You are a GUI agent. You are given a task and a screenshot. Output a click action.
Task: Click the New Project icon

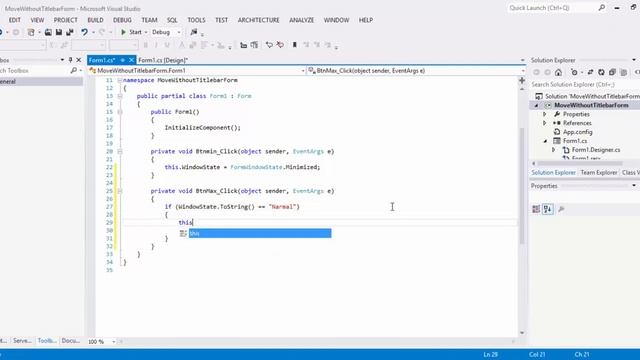click(x=31, y=32)
